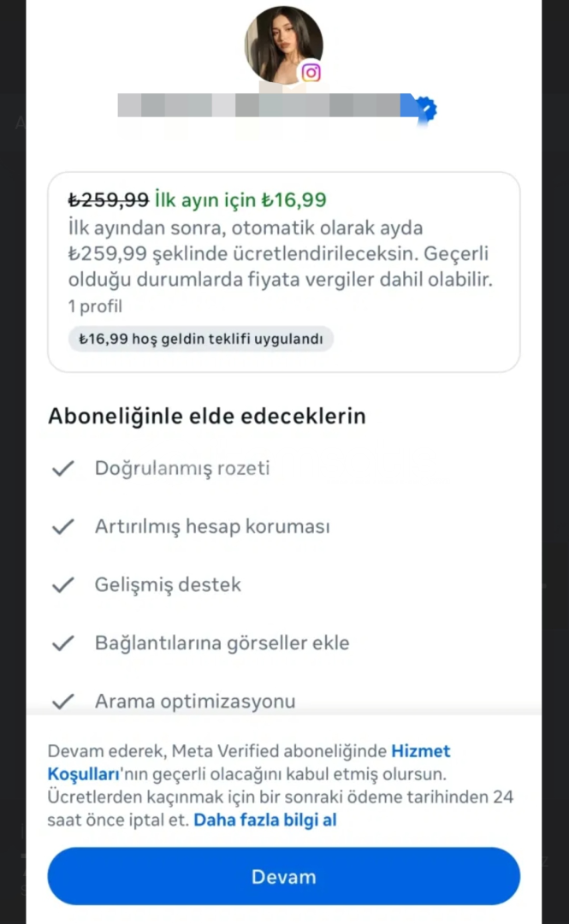Click checkmark beside Bağlantılarına görseller ekle
Viewport: 569px width, 924px height.
pos(63,643)
